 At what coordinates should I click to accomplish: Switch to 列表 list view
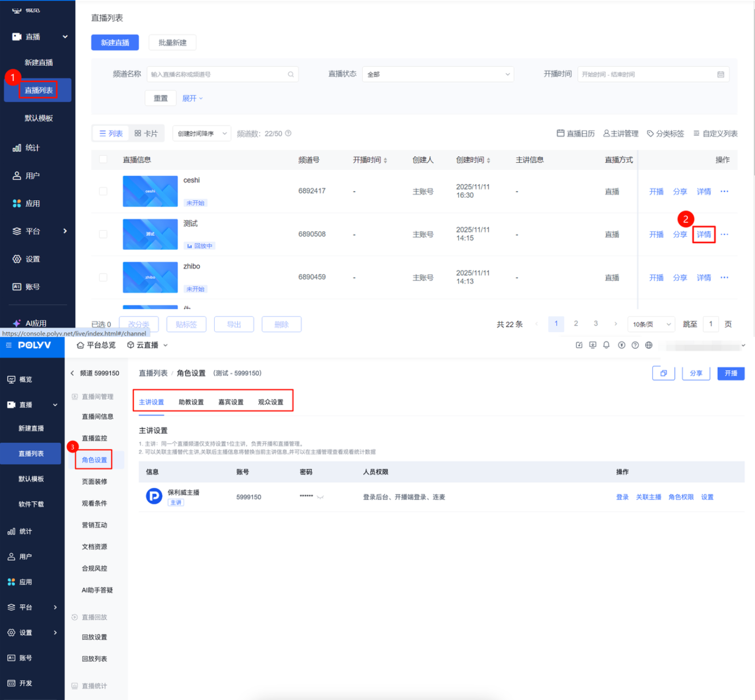pyautogui.click(x=111, y=133)
